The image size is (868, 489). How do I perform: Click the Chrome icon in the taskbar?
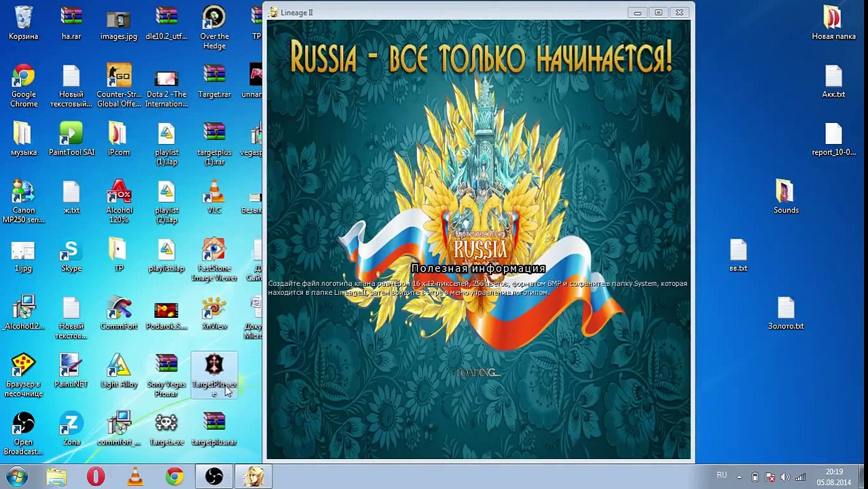(x=175, y=477)
